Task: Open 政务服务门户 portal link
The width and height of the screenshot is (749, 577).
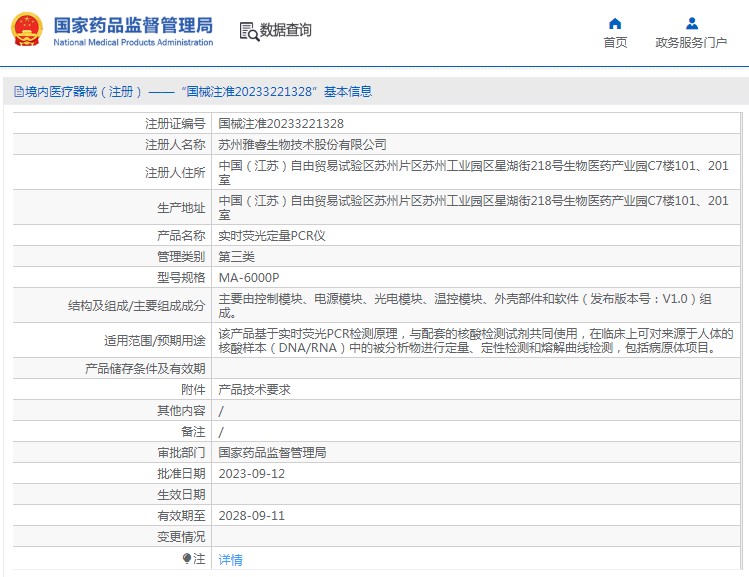Action: [x=691, y=43]
